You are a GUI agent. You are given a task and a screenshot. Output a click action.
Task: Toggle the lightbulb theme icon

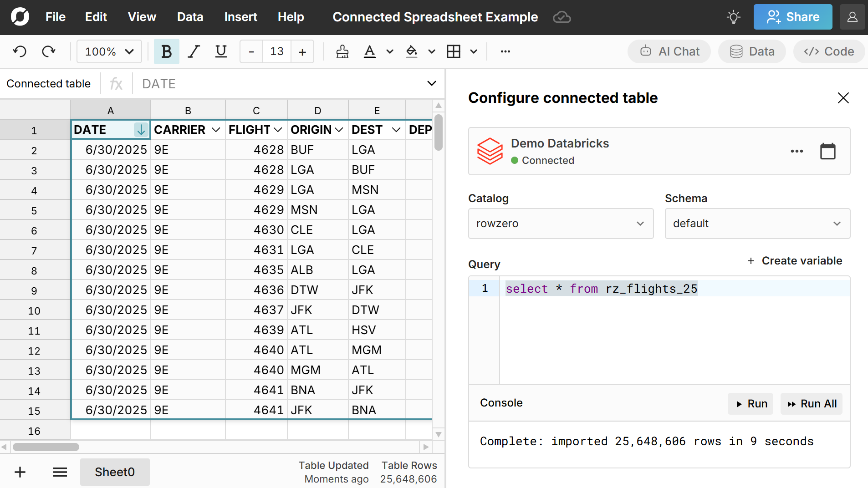click(x=733, y=17)
